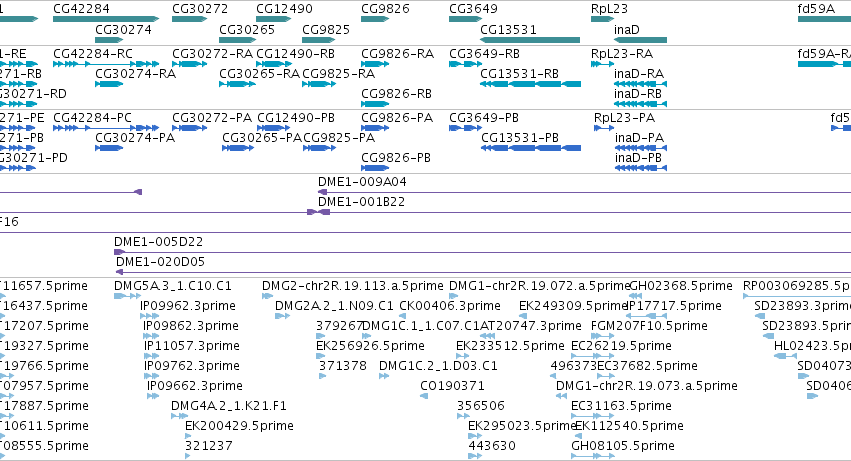
Task: Select EST CK00406.3prime label
Action: pyautogui.click(x=450, y=306)
